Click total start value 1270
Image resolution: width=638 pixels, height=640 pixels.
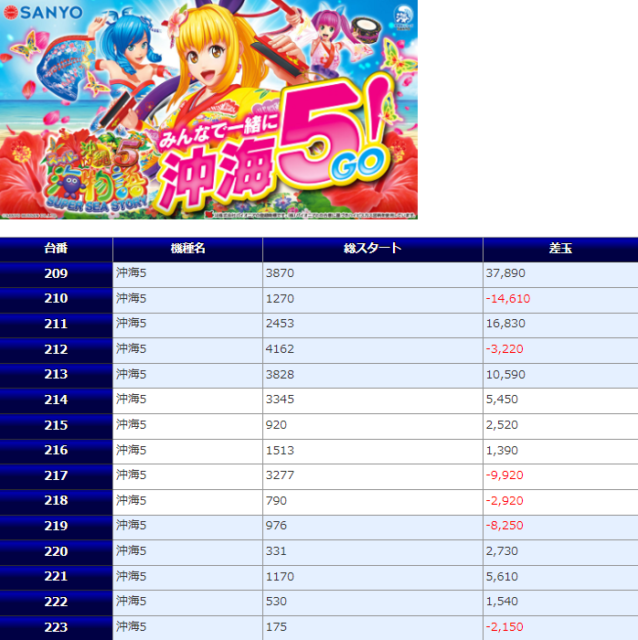tap(280, 298)
